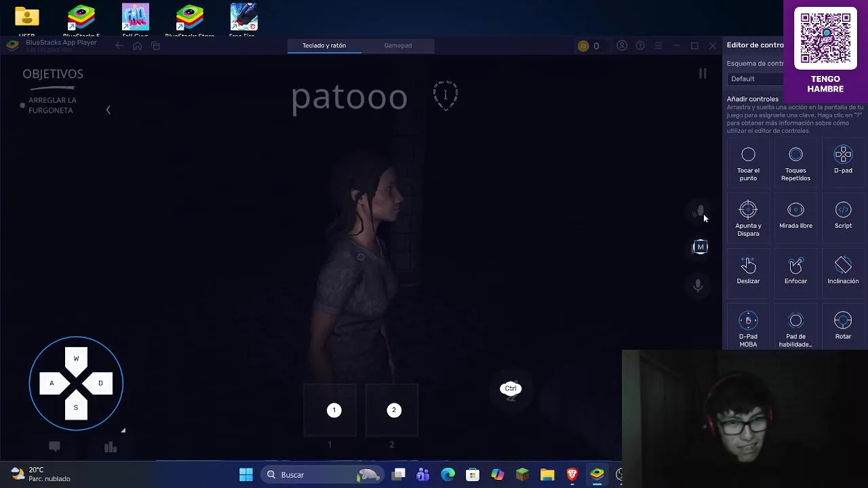
Task: Select the M key binding
Action: (x=701, y=247)
